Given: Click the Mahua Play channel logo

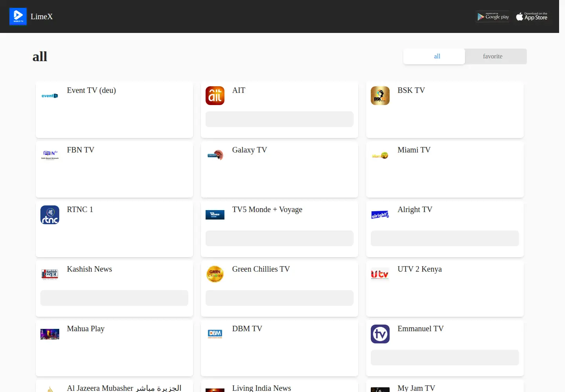Looking at the screenshot, I should tap(50, 334).
